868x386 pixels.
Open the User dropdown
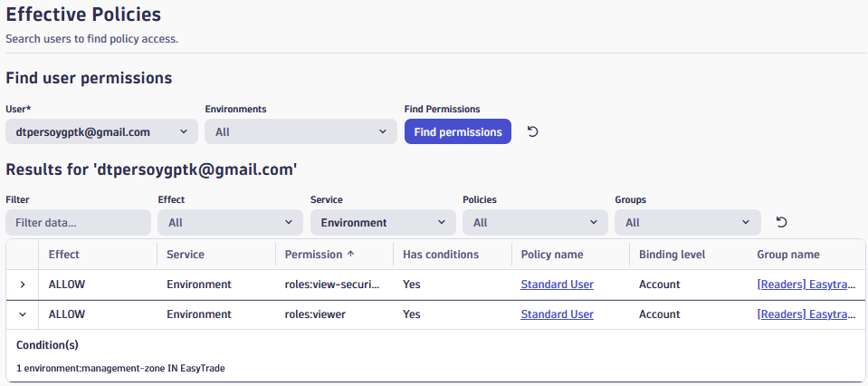point(101,132)
